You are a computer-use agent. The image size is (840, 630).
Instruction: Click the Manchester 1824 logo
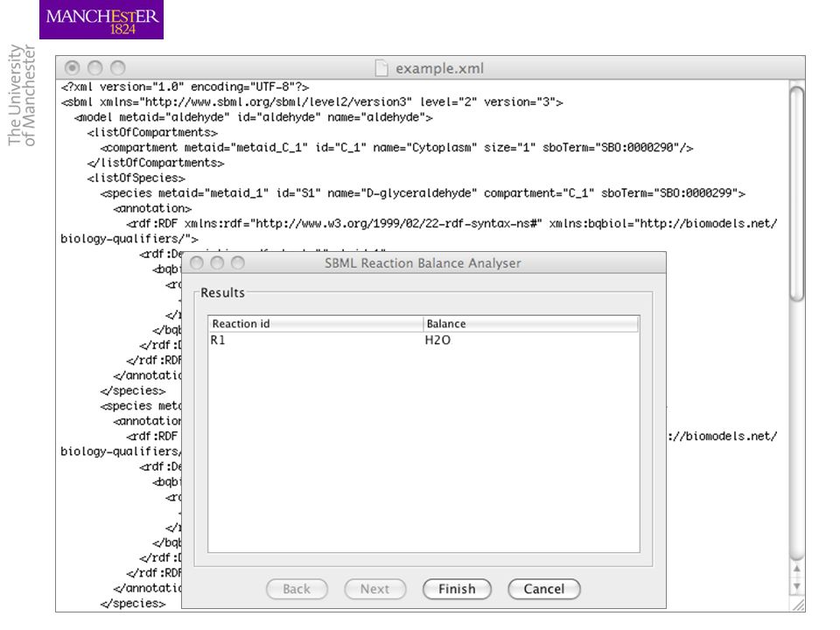[x=101, y=20]
